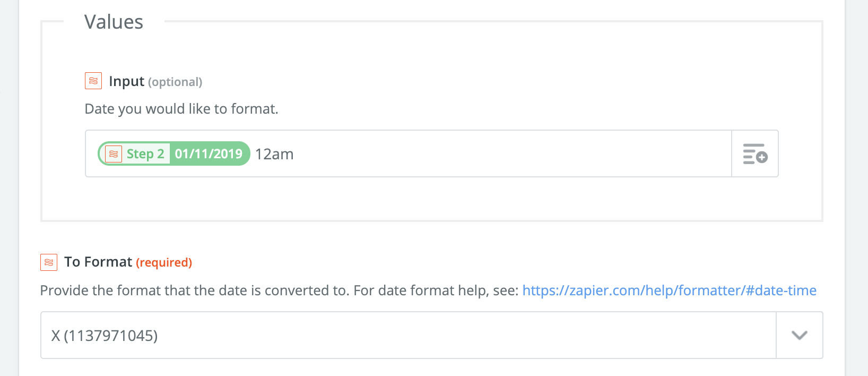This screenshot has height=376, width=868.
Task: Select the Step 2 green pill label
Action: 145,154
